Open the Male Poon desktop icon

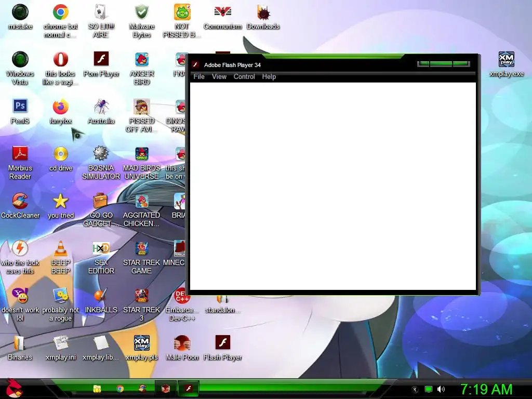tap(182, 348)
